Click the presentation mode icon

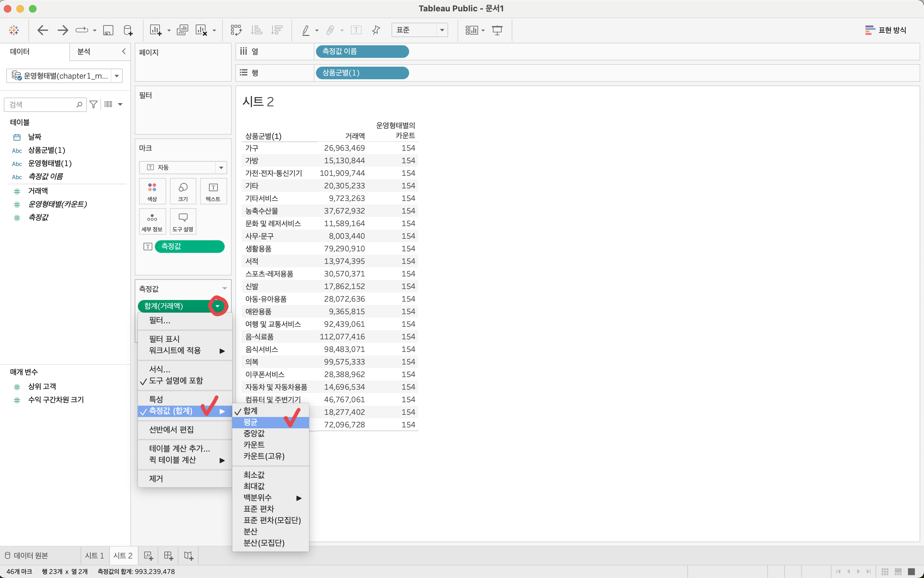coord(497,30)
